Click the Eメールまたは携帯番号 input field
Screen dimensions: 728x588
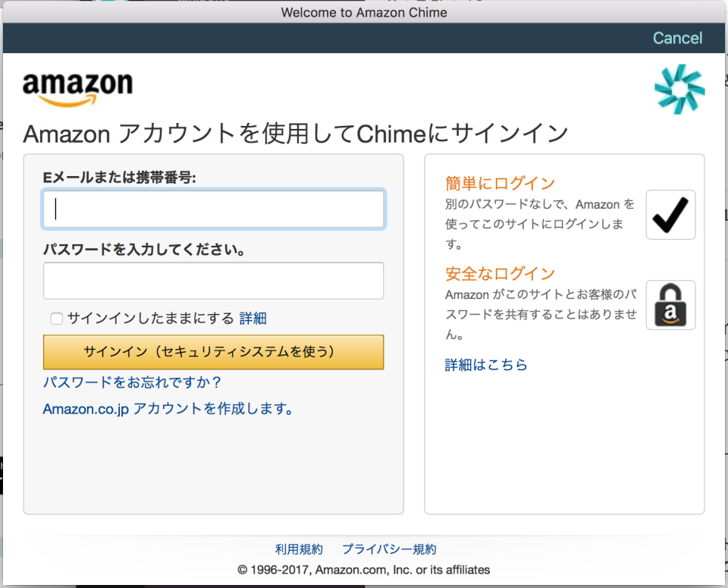pyautogui.click(x=213, y=209)
